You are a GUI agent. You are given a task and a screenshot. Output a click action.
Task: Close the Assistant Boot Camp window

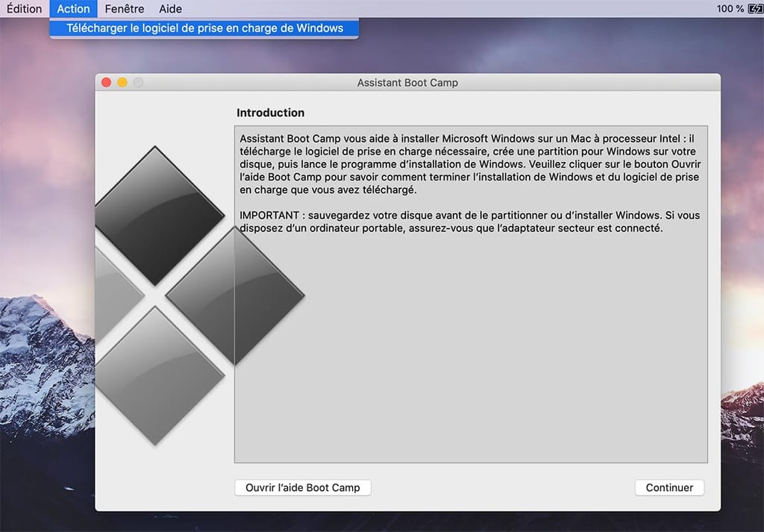point(106,82)
